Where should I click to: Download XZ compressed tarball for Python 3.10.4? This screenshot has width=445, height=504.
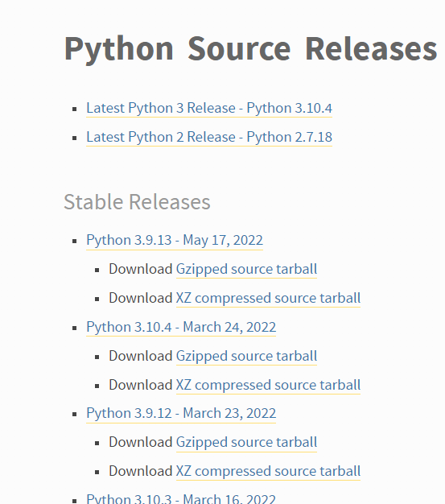click(268, 385)
